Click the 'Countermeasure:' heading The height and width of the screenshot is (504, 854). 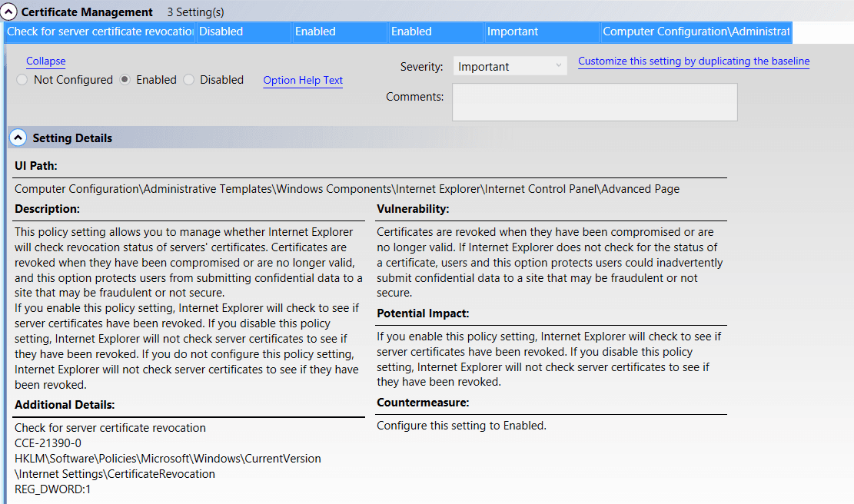pyautogui.click(x=423, y=403)
